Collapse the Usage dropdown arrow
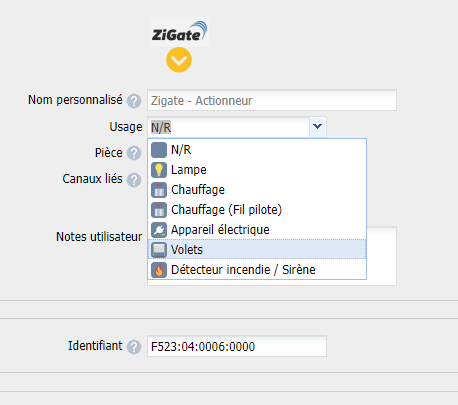The width and height of the screenshot is (458, 405). (x=318, y=127)
